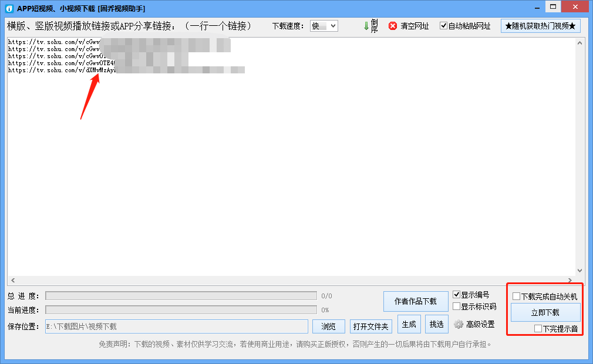The height and width of the screenshot is (364, 593).
Task: Click the 倒序 label
Action: click(374, 26)
